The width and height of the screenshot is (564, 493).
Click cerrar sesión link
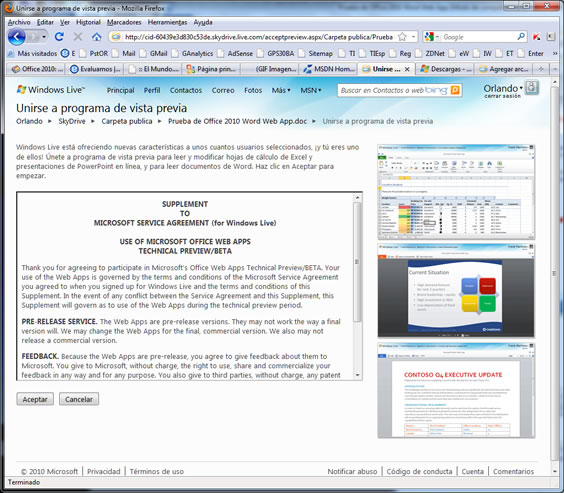click(502, 96)
